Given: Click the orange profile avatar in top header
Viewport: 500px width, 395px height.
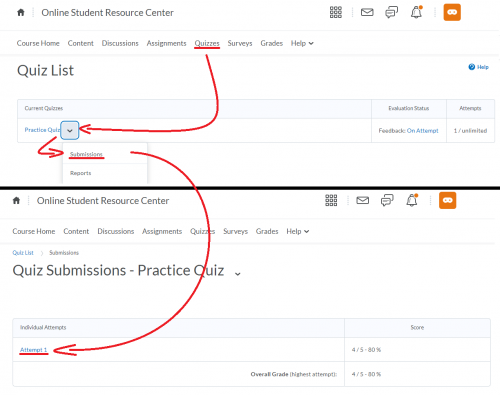Looking at the screenshot, I should [452, 12].
